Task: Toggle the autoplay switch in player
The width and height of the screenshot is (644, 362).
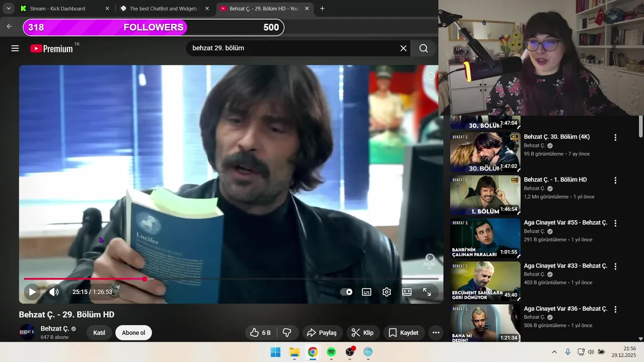Action: tap(346, 292)
